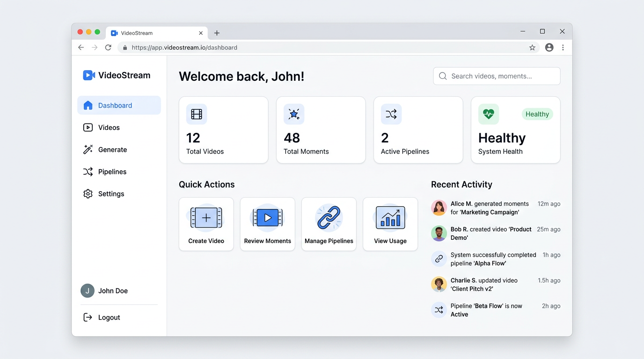
Task: Open Settings via the gear icon
Action: click(88, 194)
